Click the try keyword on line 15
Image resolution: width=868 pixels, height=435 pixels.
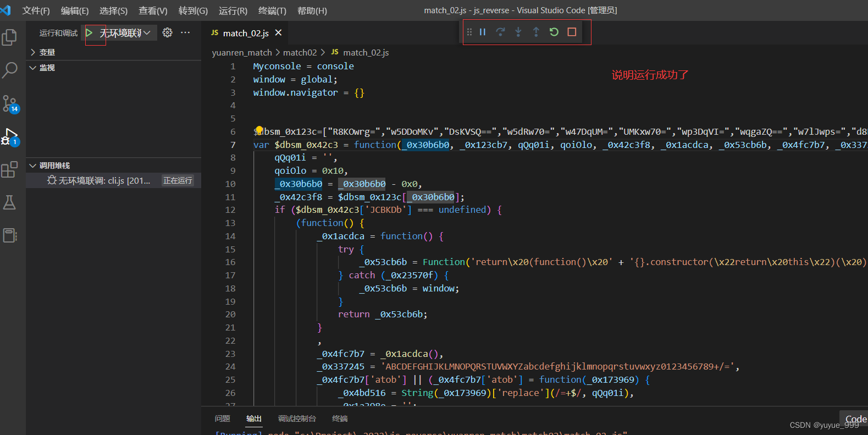[x=346, y=249]
